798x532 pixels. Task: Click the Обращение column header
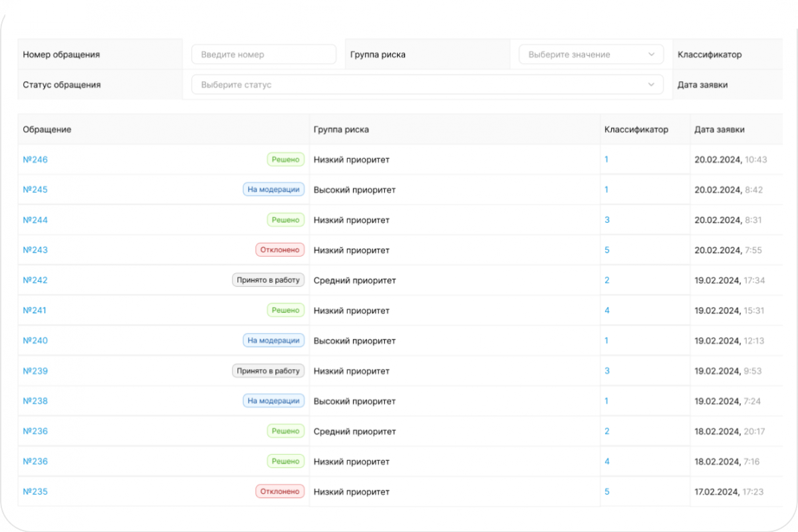(x=47, y=130)
